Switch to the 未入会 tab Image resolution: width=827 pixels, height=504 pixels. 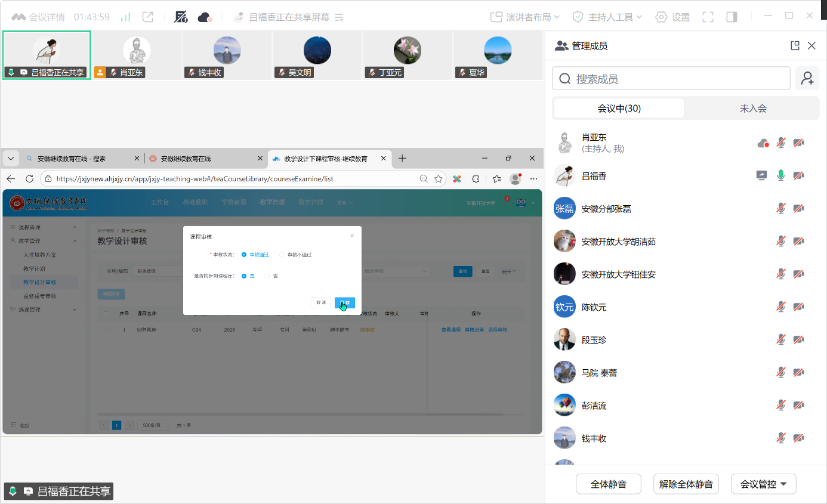(x=753, y=109)
